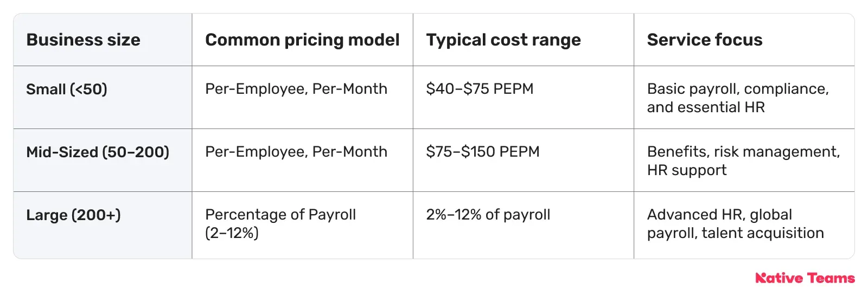Select the Business size column header

click(x=83, y=40)
